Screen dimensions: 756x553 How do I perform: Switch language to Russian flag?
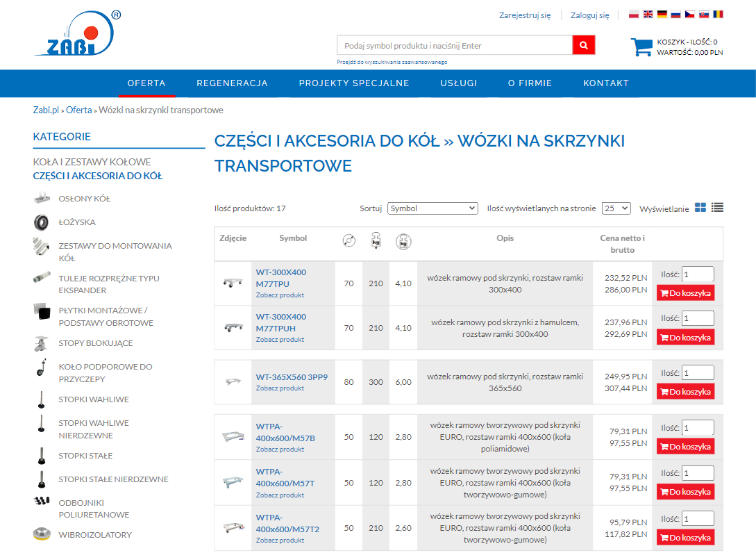676,14
